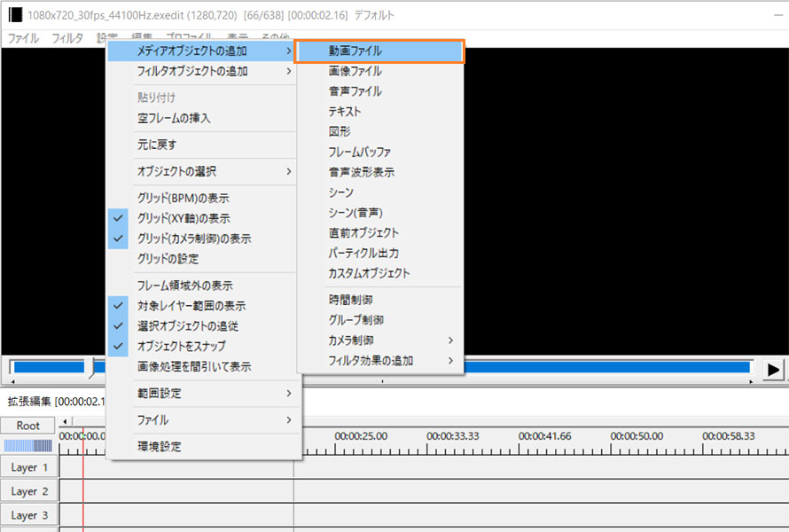Select 画像ファイル in the submenu
Screen dimensions: 789x532
(x=379, y=71)
